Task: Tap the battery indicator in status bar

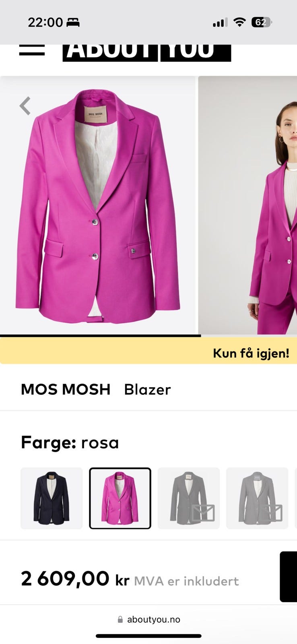Action: [x=261, y=22]
